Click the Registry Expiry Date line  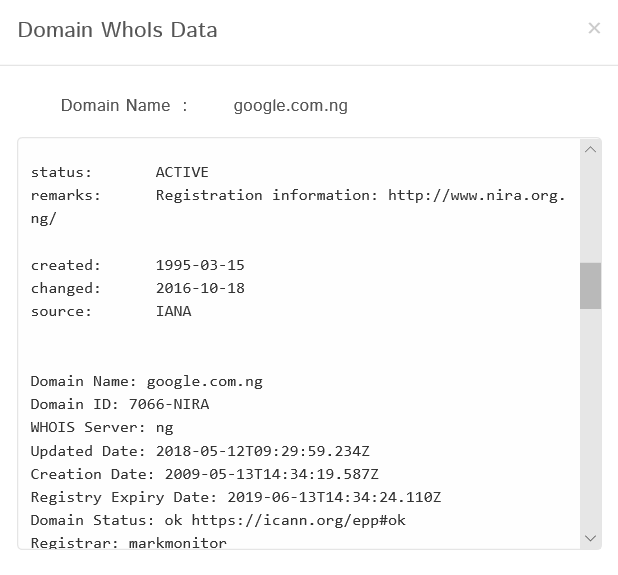coord(235,497)
